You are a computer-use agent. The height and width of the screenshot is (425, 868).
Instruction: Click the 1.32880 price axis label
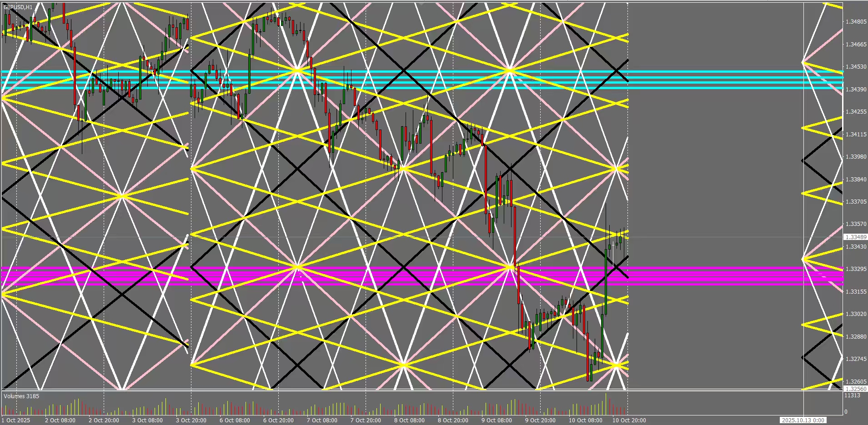click(x=856, y=337)
